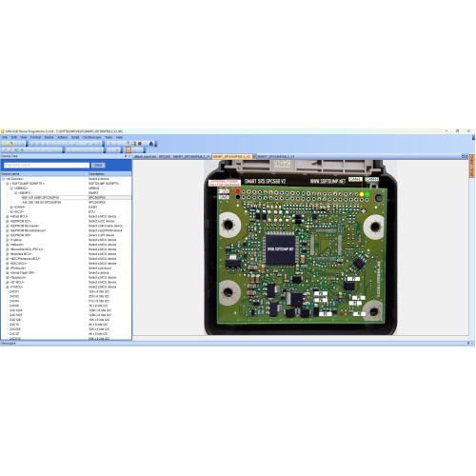Pin the Device Tree panel

126,156
